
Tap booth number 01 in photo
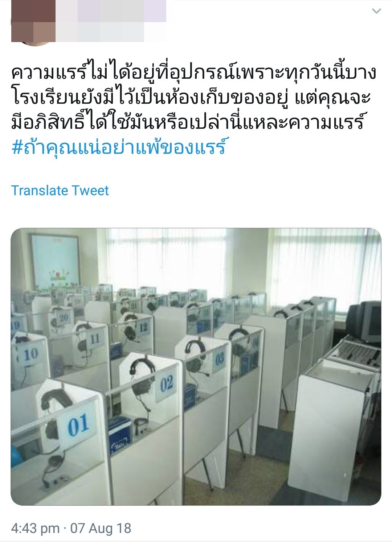coord(78,425)
